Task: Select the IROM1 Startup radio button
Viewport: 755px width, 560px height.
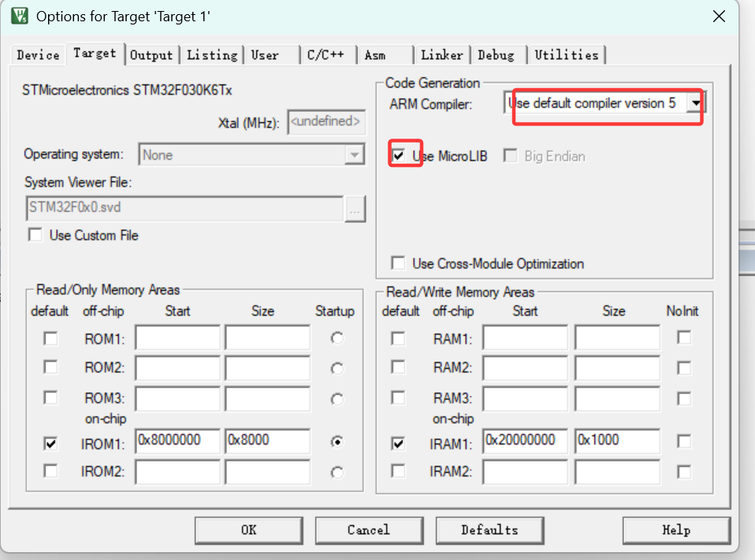Action: (337, 442)
